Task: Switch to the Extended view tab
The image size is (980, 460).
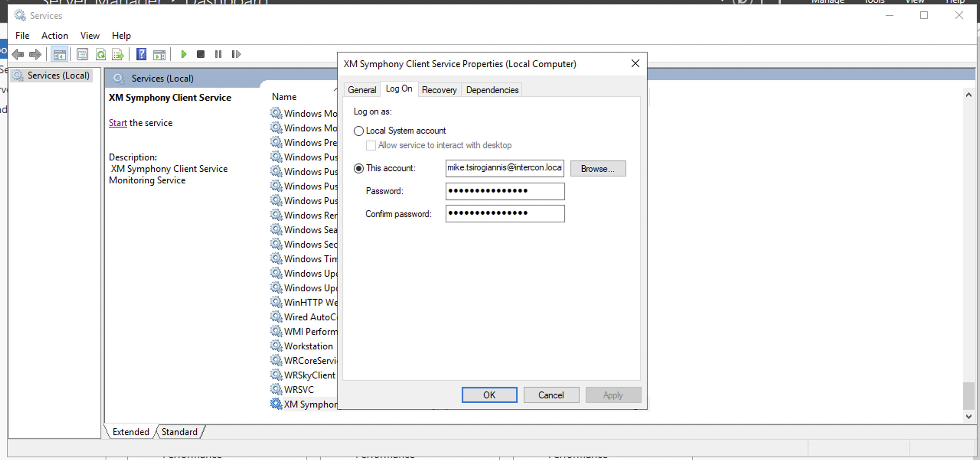Action: point(131,432)
